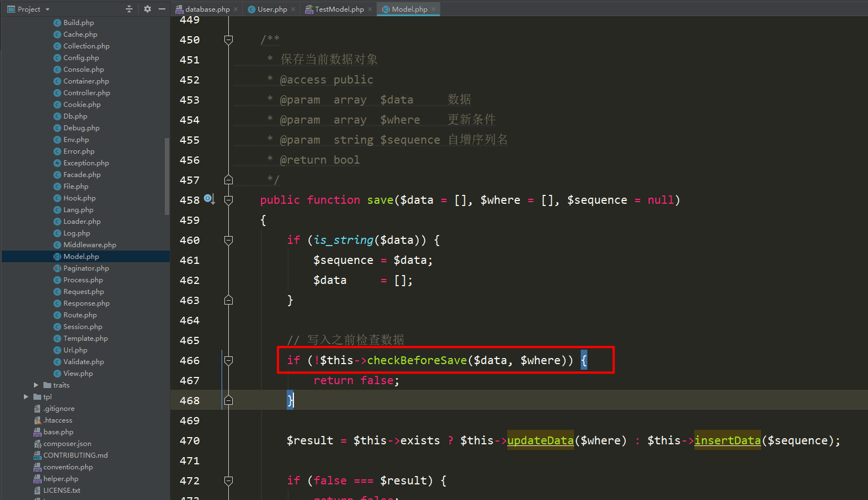The image size is (868, 500).
Task: Select Cookie.php file
Action: 82,105
